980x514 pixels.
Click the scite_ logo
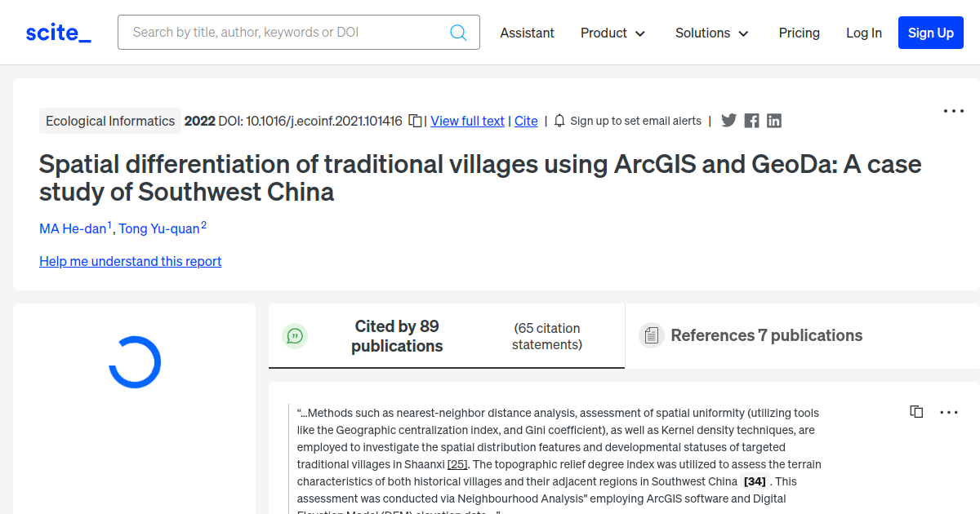pyautogui.click(x=58, y=33)
